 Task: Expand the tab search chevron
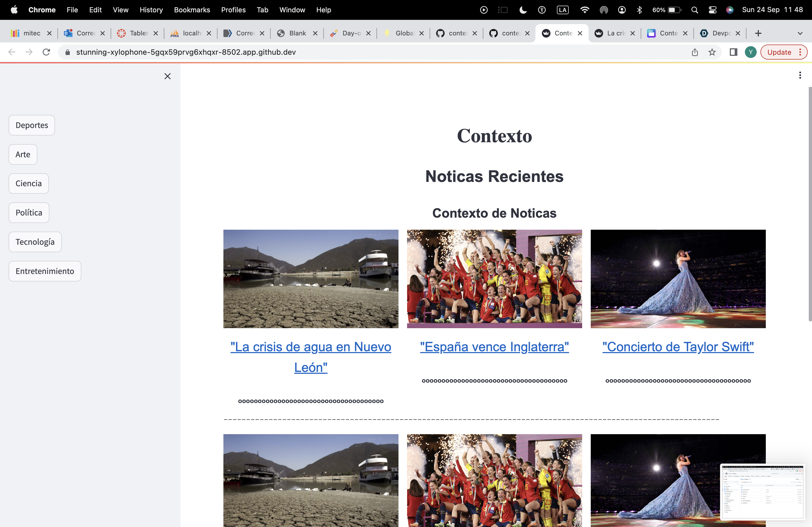pos(800,33)
